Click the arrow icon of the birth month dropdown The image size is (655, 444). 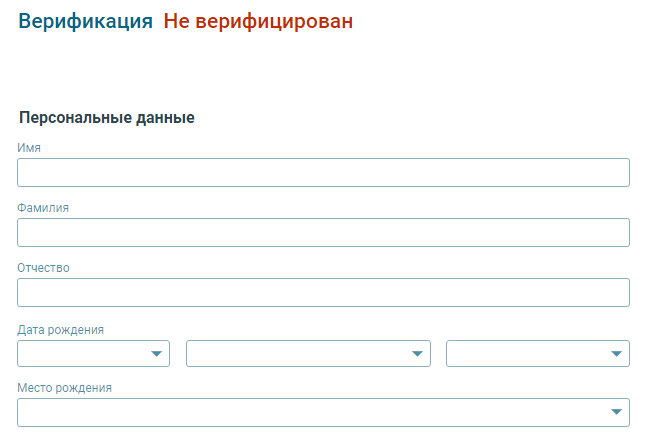417,354
